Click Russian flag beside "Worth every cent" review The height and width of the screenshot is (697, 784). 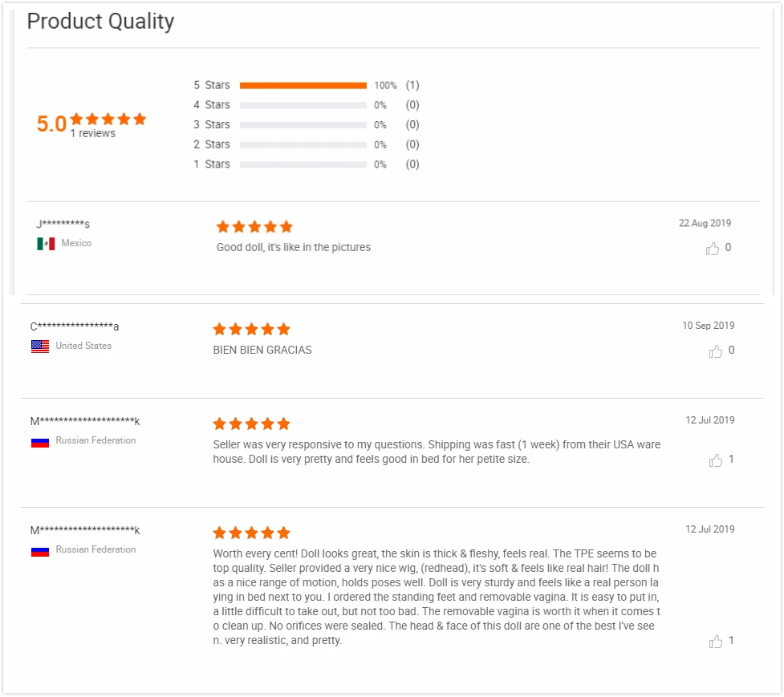coord(40,550)
